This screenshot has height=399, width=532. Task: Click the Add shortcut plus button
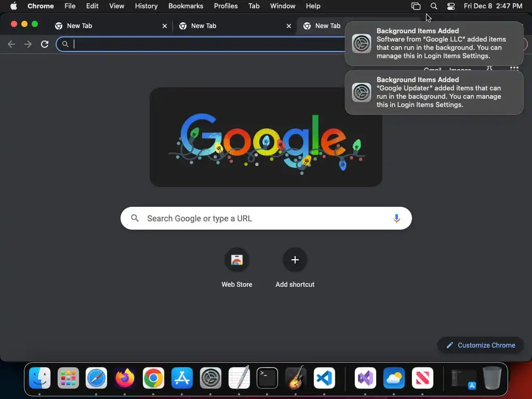coord(295,260)
